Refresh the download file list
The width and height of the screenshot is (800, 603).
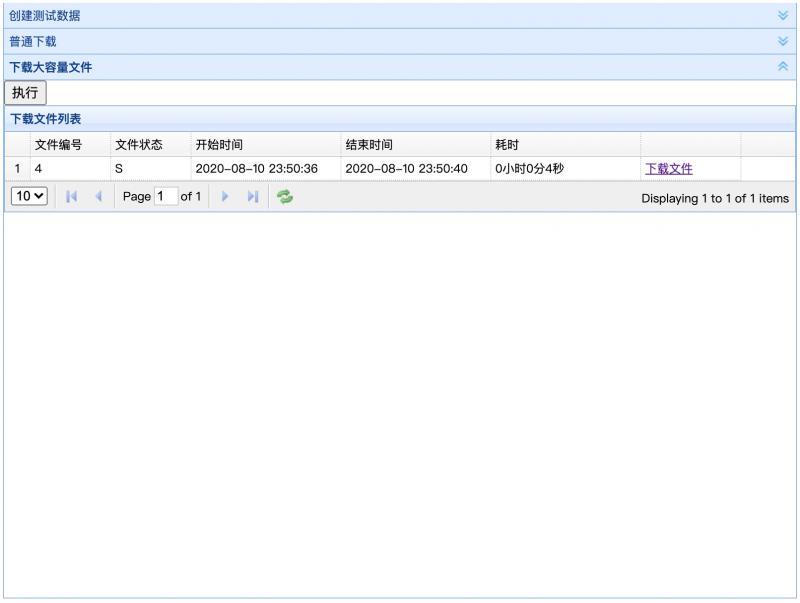point(285,196)
